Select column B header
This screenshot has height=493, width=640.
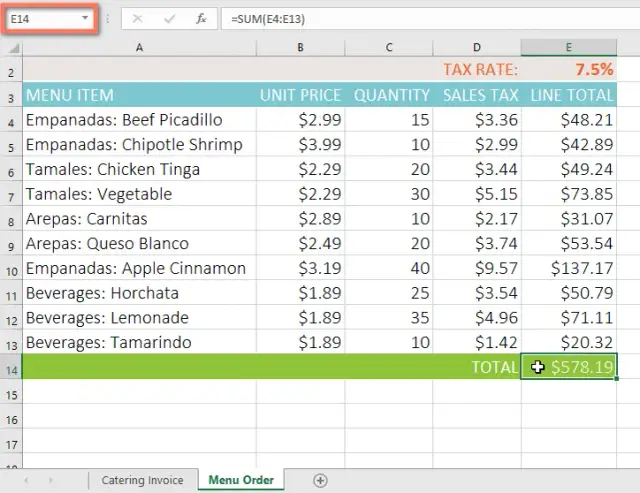point(300,47)
